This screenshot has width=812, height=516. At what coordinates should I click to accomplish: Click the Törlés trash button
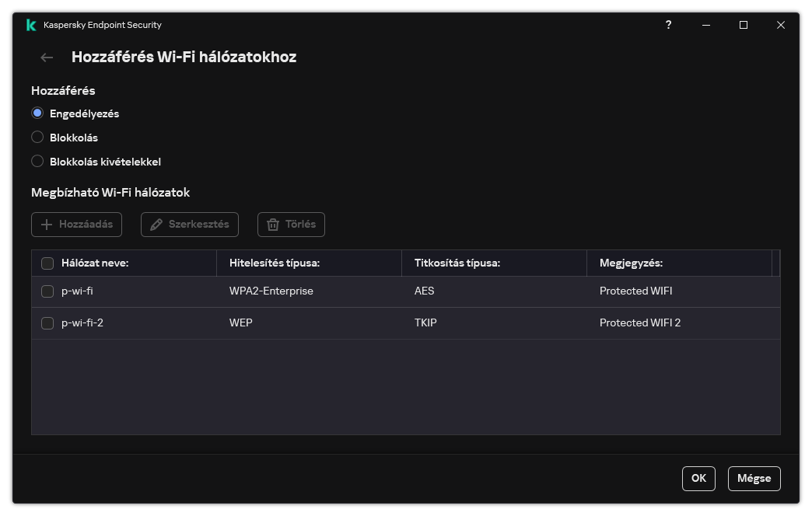pyautogui.click(x=291, y=225)
